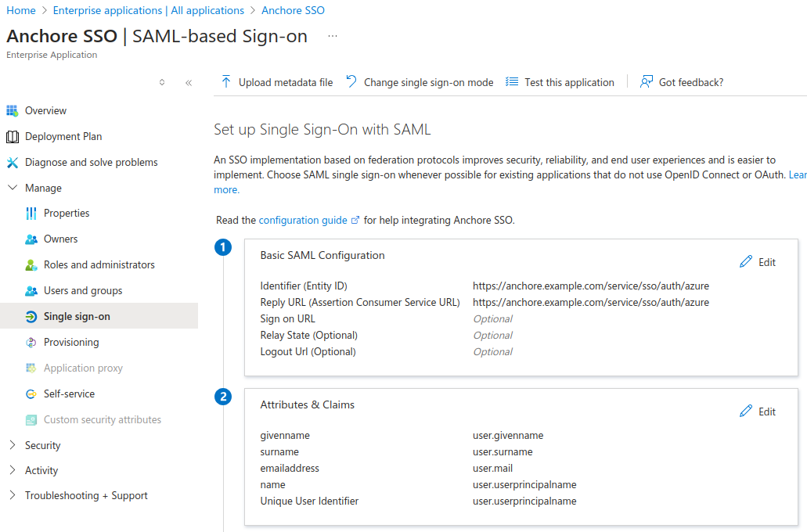Expand Troubleshooting + Support section
The image size is (807, 532).
tap(12, 495)
